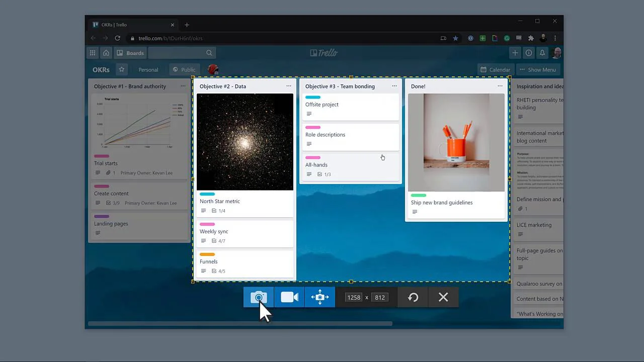The height and width of the screenshot is (362, 644).
Task: Click checklist badge 1/4 on North Star metric
Action: [x=218, y=211]
